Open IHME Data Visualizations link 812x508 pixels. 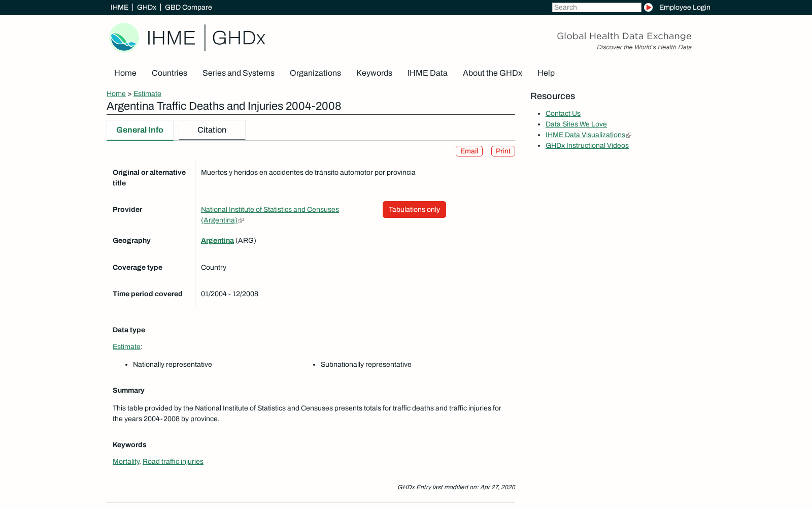point(585,135)
